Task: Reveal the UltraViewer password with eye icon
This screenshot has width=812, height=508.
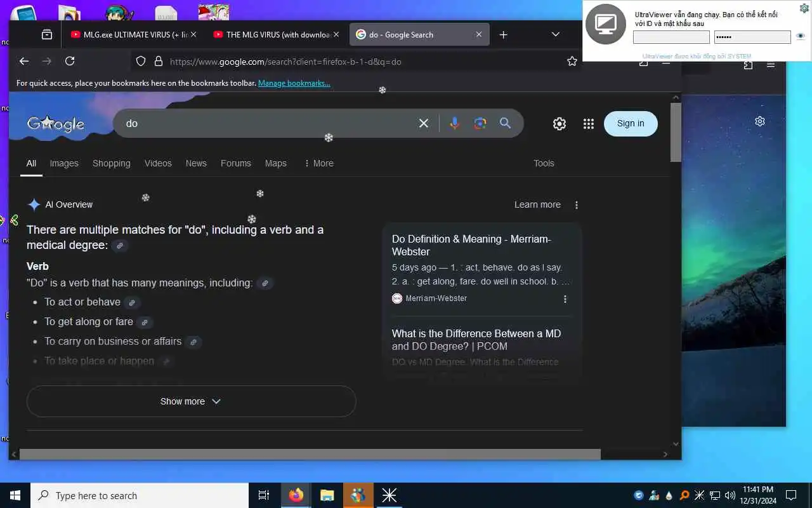Action: pos(801,37)
